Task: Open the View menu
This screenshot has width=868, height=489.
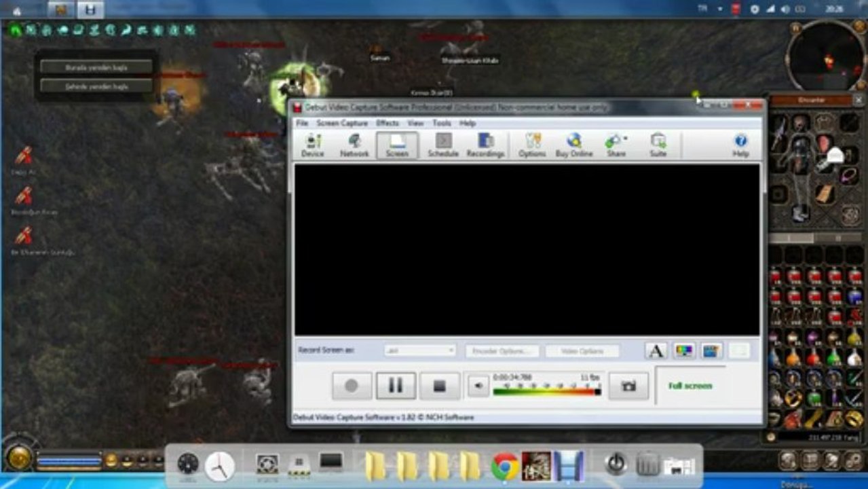Action: [415, 123]
